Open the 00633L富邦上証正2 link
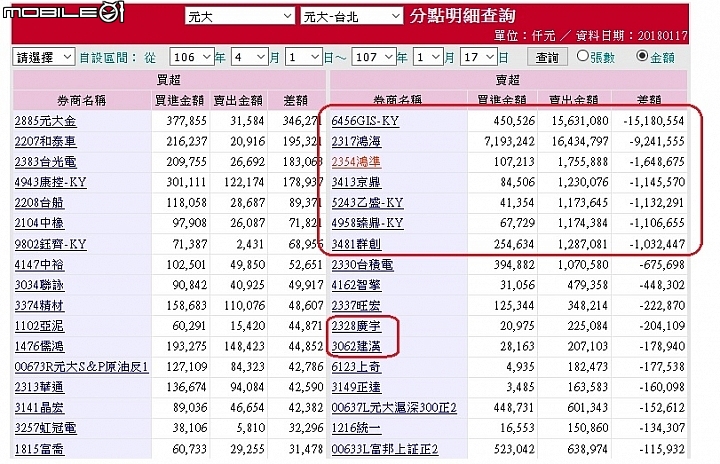720x464 pixels. click(x=385, y=449)
